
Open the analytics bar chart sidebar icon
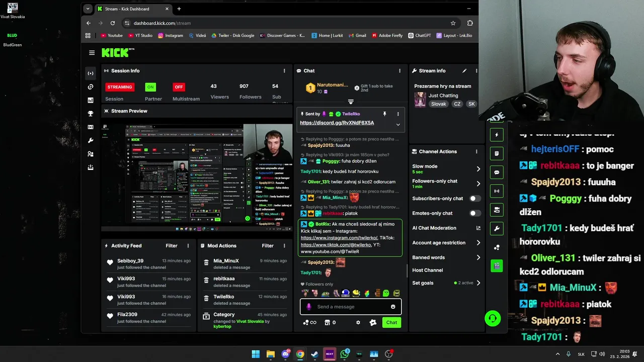pyautogui.click(x=91, y=101)
